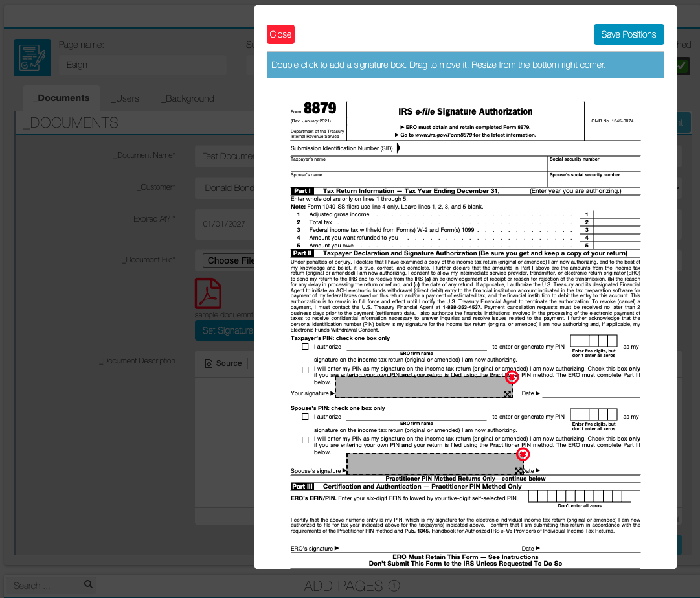Open the sample PDF document icon
This screenshot has height=598, width=700.
coord(208,293)
